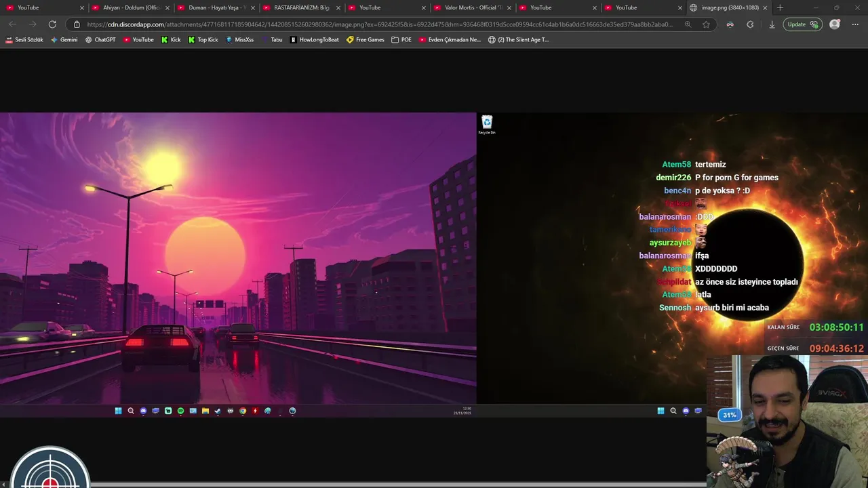Image resolution: width=868 pixels, height=488 pixels.
Task: Open the Gemini bookmark
Action: (x=64, y=39)
